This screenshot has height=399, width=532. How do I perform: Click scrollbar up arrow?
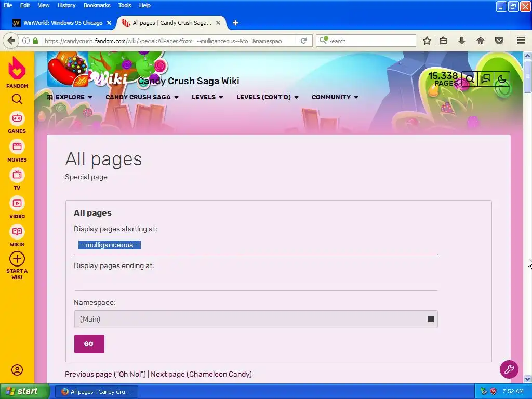click(x=527, y=55)
